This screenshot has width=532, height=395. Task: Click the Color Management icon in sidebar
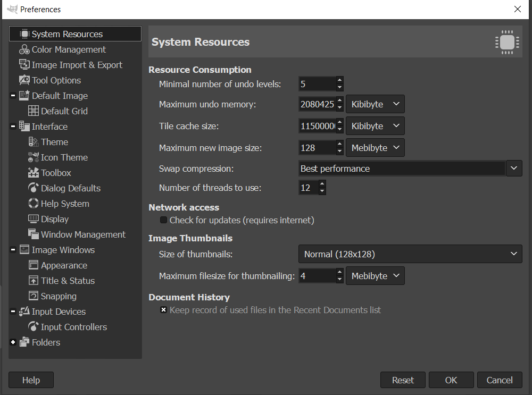[x=24, y=49]
